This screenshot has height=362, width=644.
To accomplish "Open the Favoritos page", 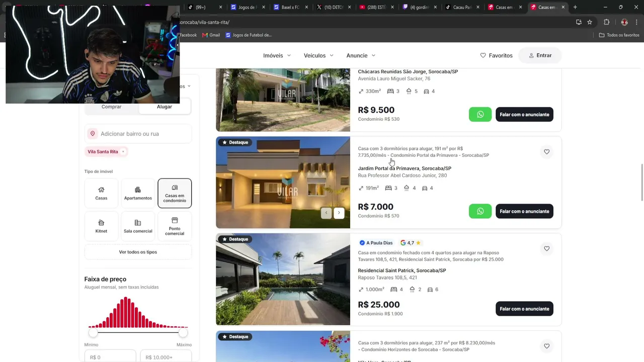I will coord(496,55).
